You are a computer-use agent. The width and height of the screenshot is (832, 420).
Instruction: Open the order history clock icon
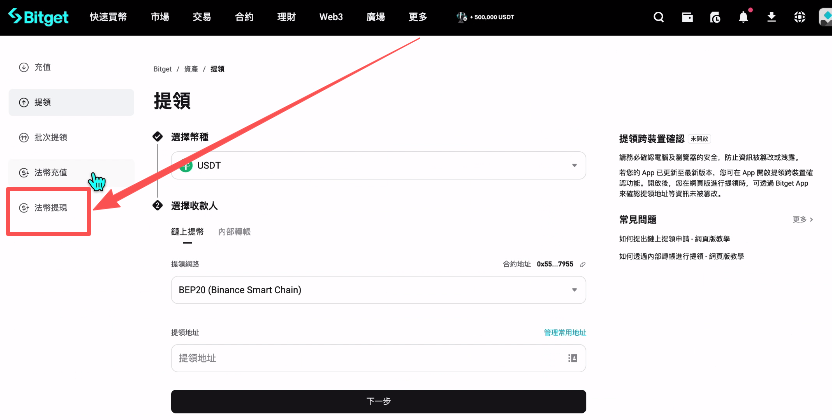715,17
